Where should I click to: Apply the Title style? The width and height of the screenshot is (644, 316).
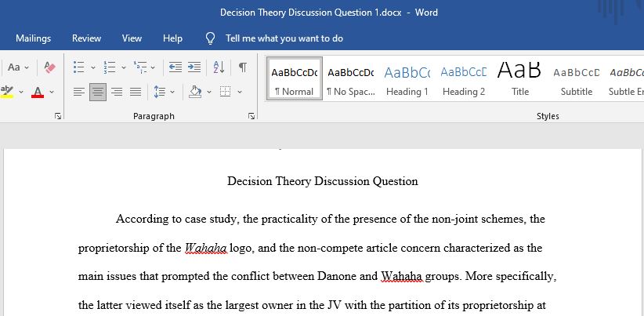520,79
